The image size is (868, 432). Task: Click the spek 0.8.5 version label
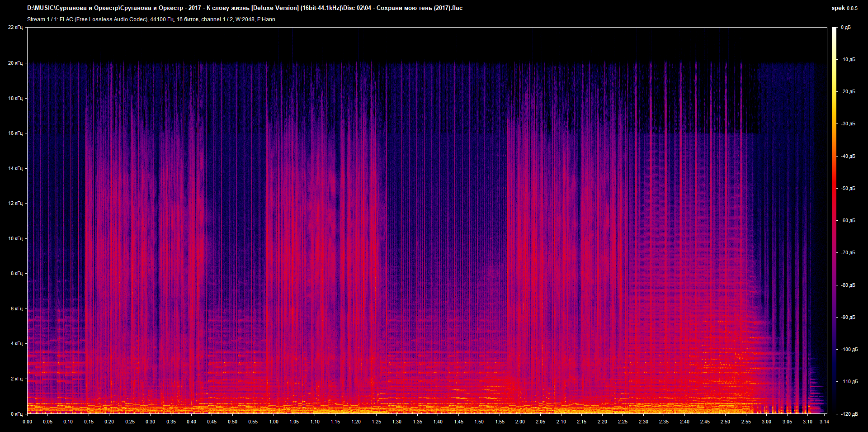[844, 8]
